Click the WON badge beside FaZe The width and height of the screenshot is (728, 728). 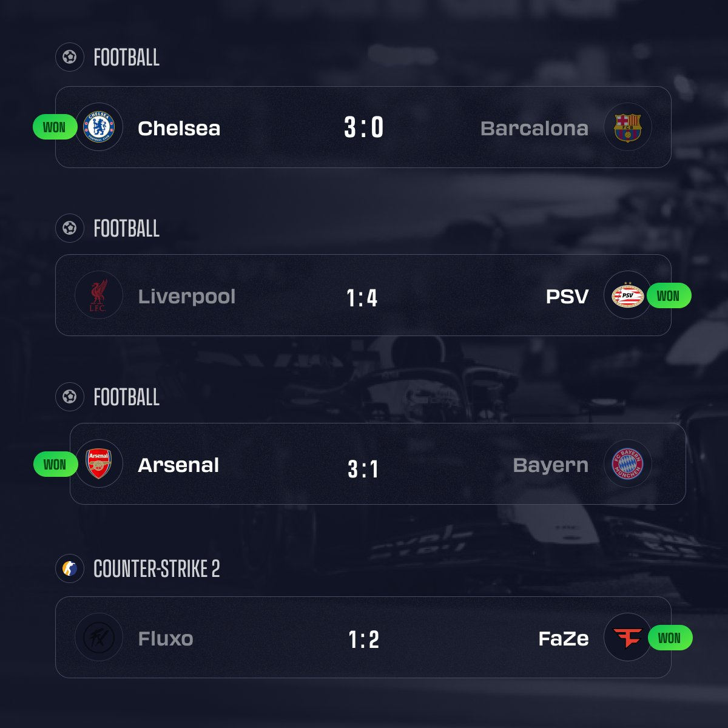669,638
